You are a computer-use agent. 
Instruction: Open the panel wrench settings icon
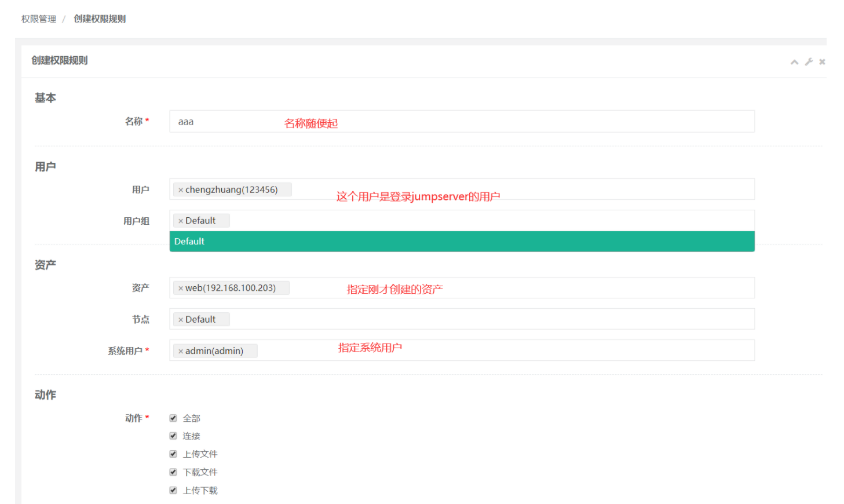(x=809, y=61)
